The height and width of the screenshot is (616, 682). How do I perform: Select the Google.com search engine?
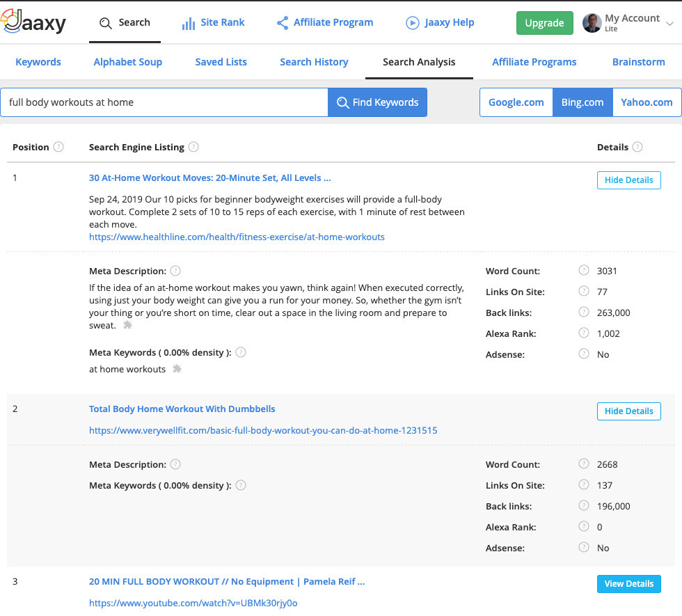[x=516, y=102]
